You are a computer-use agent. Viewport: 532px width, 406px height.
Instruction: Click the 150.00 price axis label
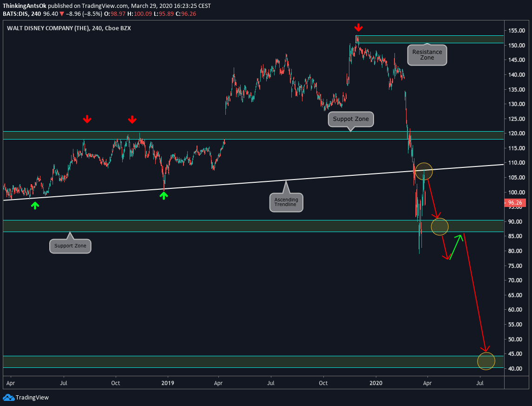coord(516,45)
